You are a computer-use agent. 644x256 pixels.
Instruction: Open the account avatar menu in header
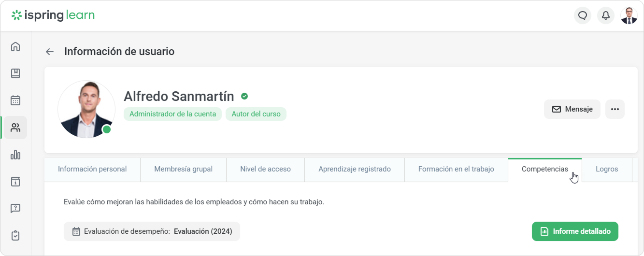point(629,15)
